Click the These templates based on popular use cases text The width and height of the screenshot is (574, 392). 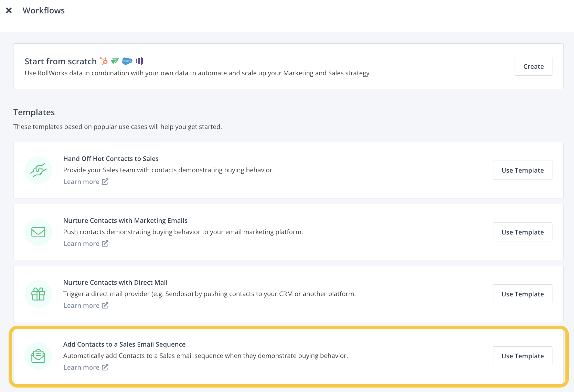118,127
